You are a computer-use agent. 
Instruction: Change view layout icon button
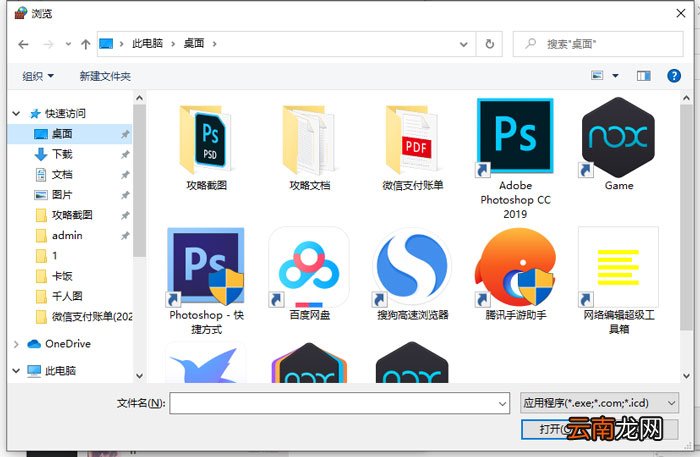point(597,75)
